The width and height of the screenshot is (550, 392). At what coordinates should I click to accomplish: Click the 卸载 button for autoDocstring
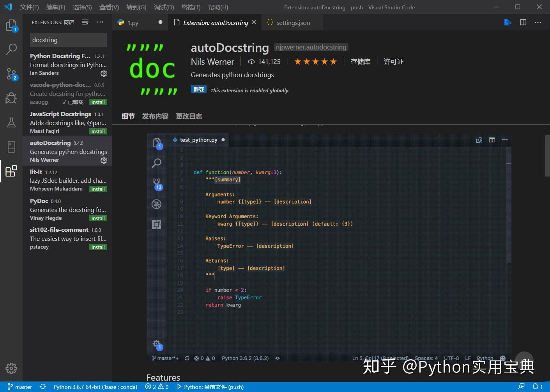[198, 89]
